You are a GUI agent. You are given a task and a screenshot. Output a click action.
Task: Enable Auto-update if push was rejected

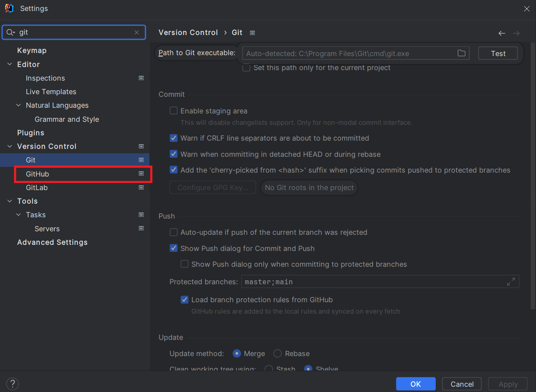pos(173,232)
